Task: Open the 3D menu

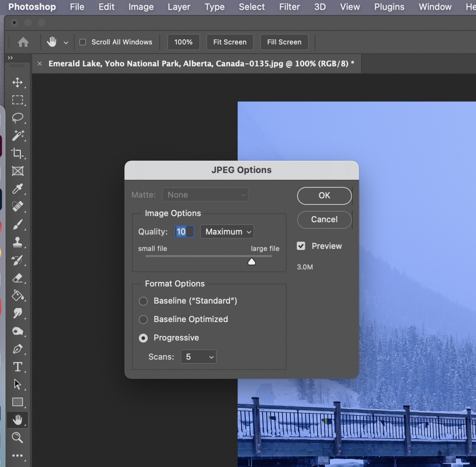Action: point(320,7)
